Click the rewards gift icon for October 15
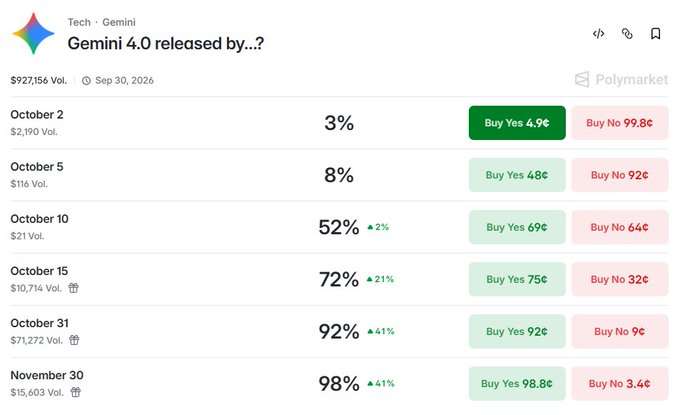Image resolution: width=680 pixels, height=415 pixels. [74, 288]
